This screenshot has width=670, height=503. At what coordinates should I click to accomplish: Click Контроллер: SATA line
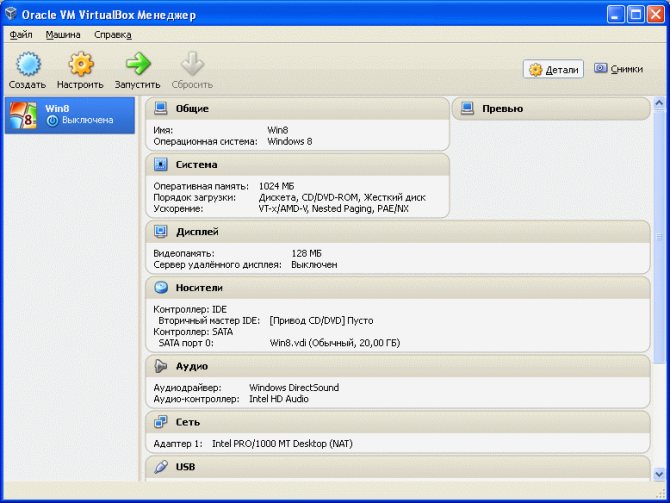tap(193, 332)
